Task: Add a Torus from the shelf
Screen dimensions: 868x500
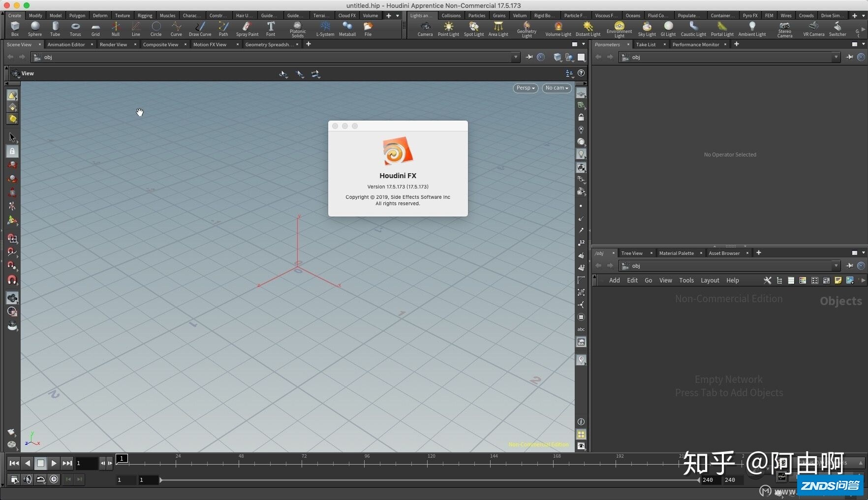Action: coord(75,29)
